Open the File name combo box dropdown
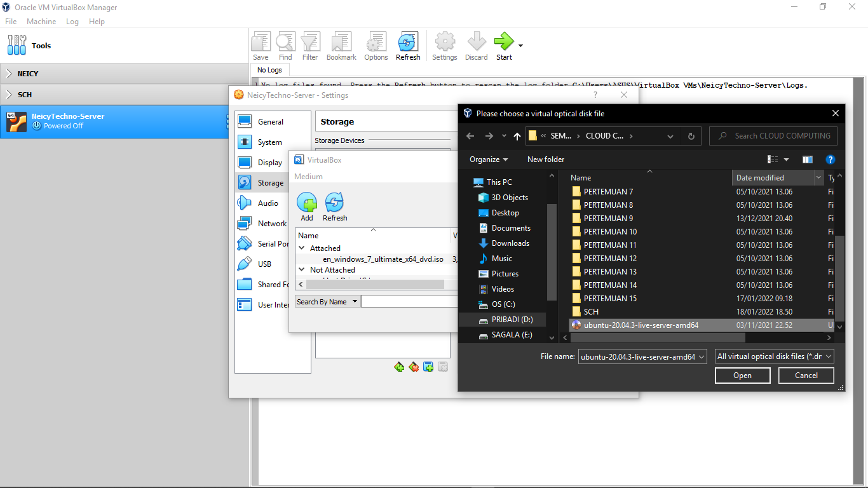The image size is (868, 488). [x=702, y=357]
